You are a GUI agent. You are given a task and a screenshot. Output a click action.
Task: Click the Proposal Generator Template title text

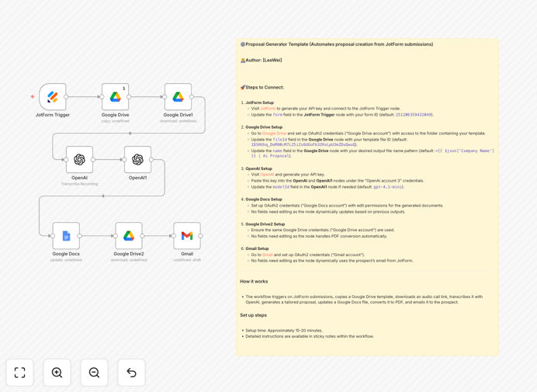pos(339,44)
